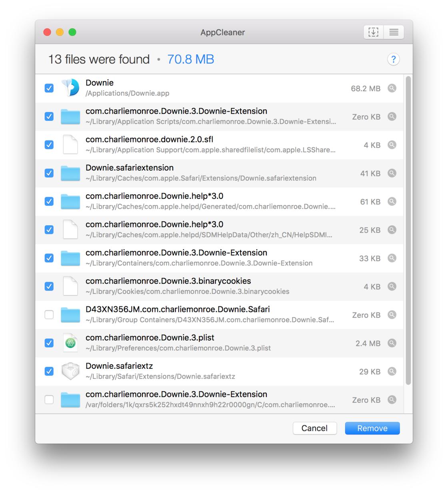Image resolution: width=448 pixels, height=494 pixels.
Task: Click the Downie.safariextz extension brick icon
Action: 70,371
